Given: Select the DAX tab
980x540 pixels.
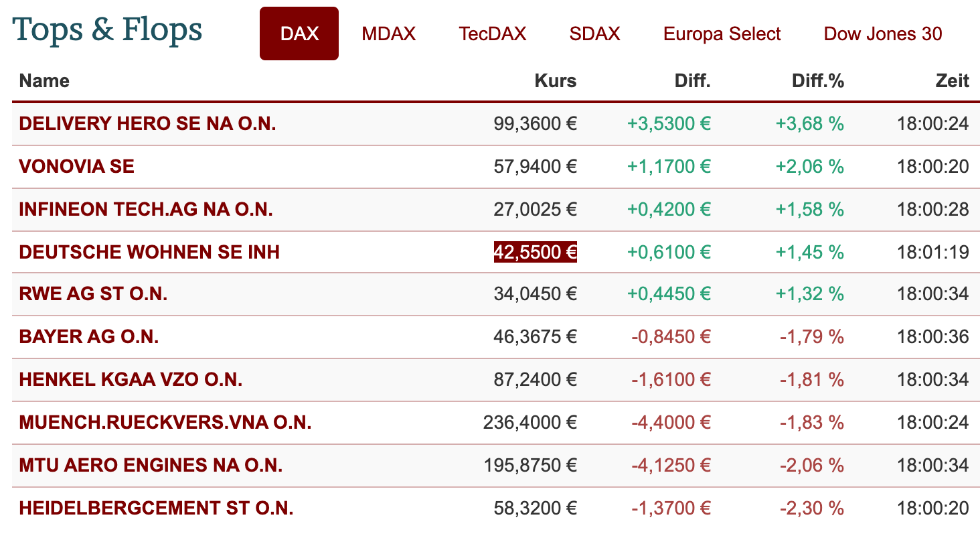Looking at the screenshot, I should tap(299, 33).
